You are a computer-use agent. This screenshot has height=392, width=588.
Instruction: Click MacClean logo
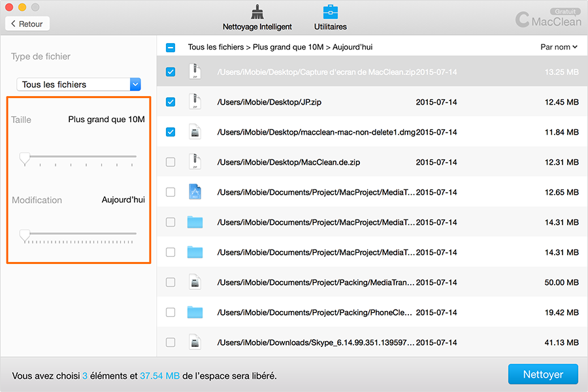(x=548, y=20)
